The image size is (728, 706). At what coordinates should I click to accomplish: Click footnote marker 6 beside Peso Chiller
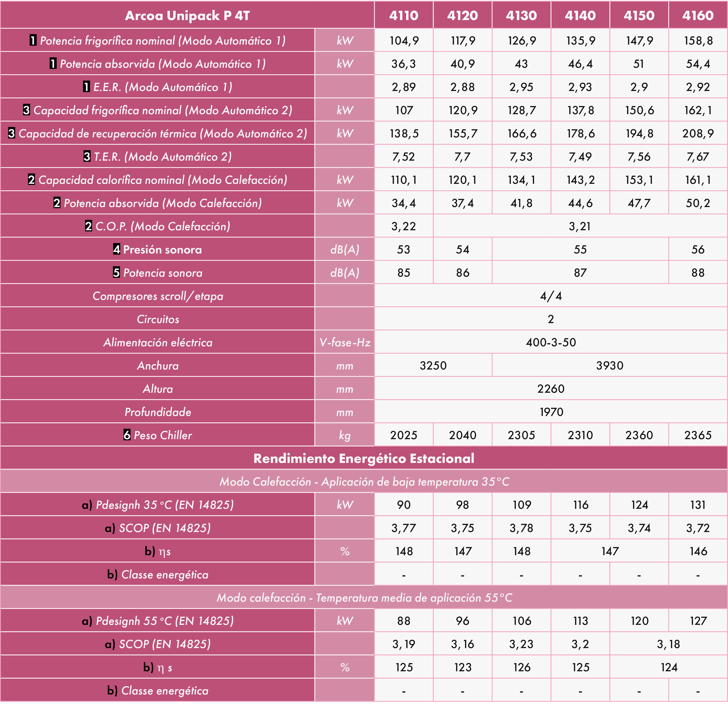pos(127,435)
